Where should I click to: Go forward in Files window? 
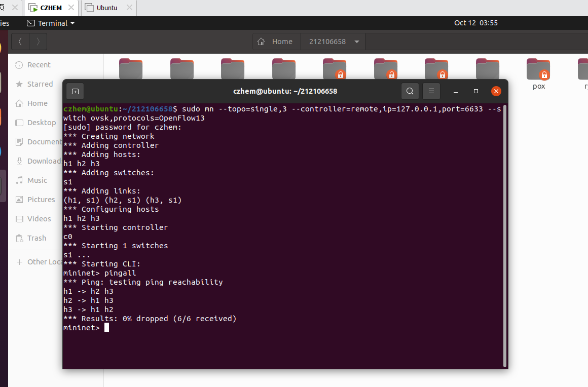(38, 42)
